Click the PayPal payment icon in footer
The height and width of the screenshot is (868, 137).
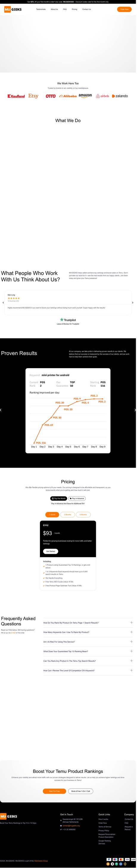(x=109, y=859)
